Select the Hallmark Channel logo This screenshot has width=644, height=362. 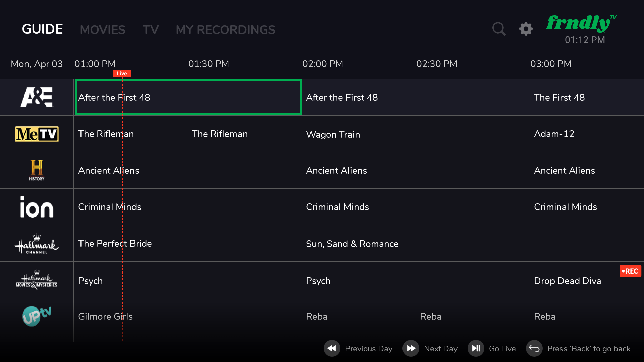37,244
